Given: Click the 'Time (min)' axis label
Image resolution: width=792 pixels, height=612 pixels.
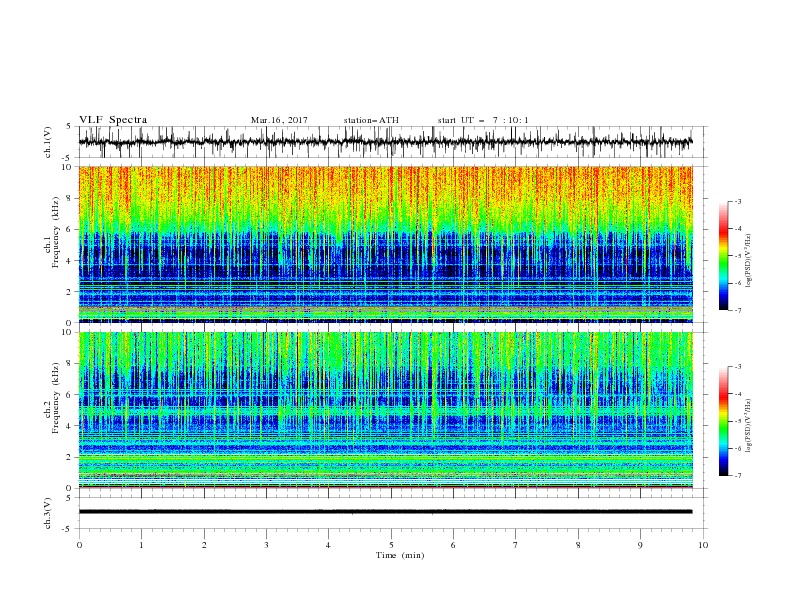Looking at the screenshot, I should (x=400, y=555).
